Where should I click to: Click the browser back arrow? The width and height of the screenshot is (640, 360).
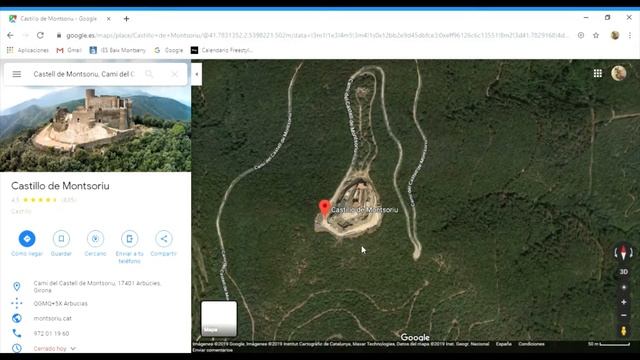pyautogui.click(x=10, y=36)
